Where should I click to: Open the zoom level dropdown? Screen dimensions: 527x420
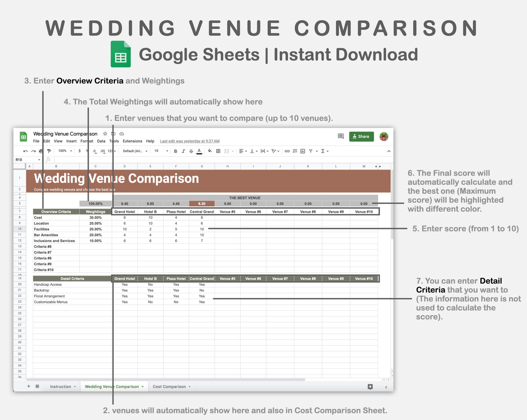click(x=64, y=151)
